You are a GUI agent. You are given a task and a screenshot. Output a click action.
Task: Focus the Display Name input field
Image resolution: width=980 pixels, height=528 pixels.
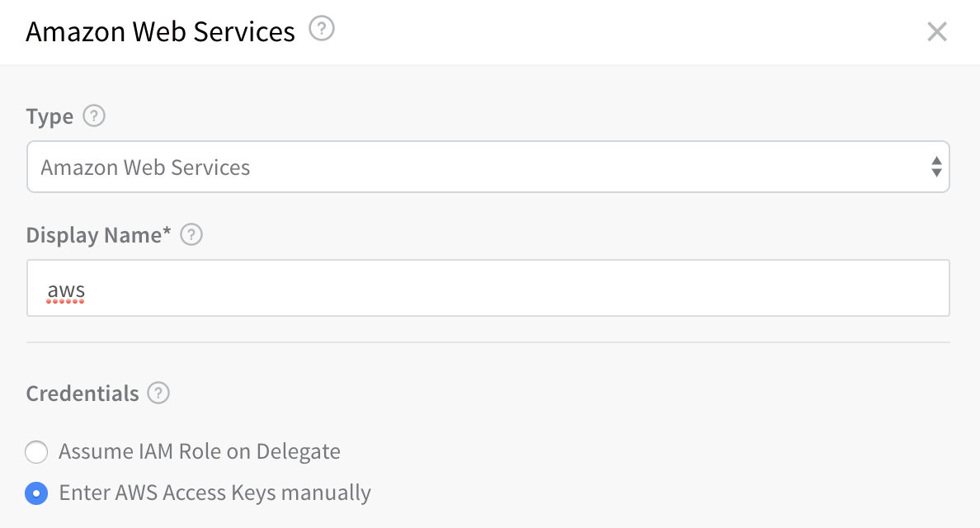point(488,288)
